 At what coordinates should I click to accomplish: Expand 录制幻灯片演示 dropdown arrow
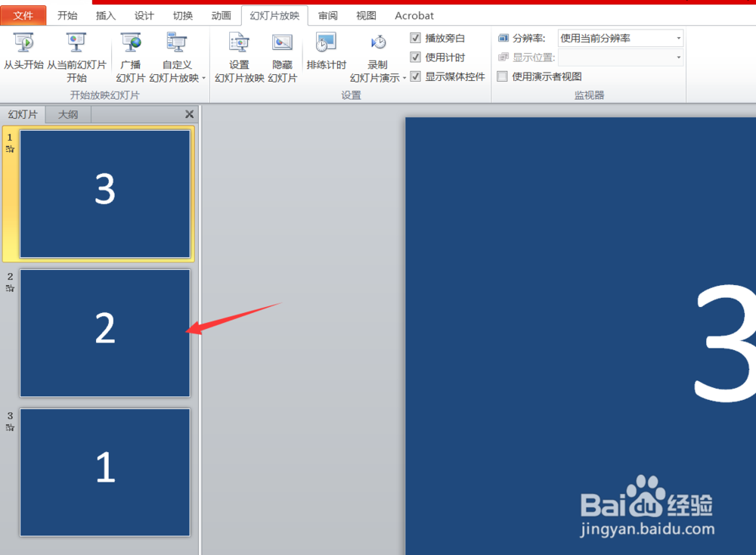(x=404, y=78)
